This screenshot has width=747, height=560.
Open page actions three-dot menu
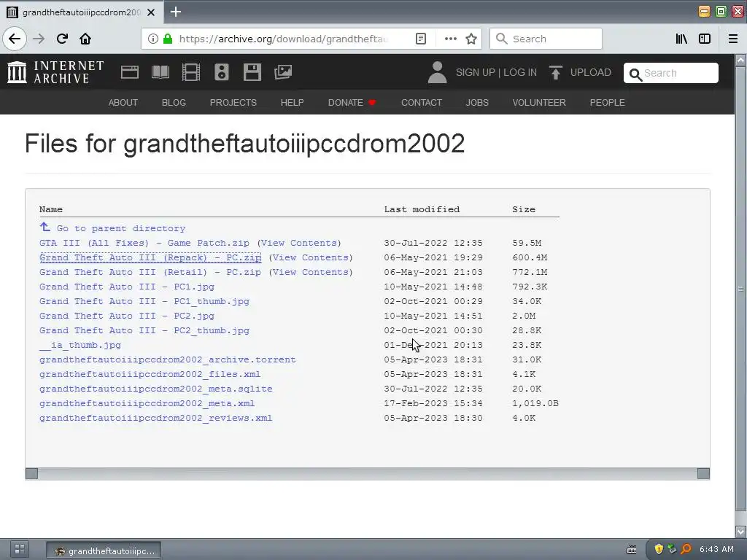pyautogui.click(x=450, y=39)
